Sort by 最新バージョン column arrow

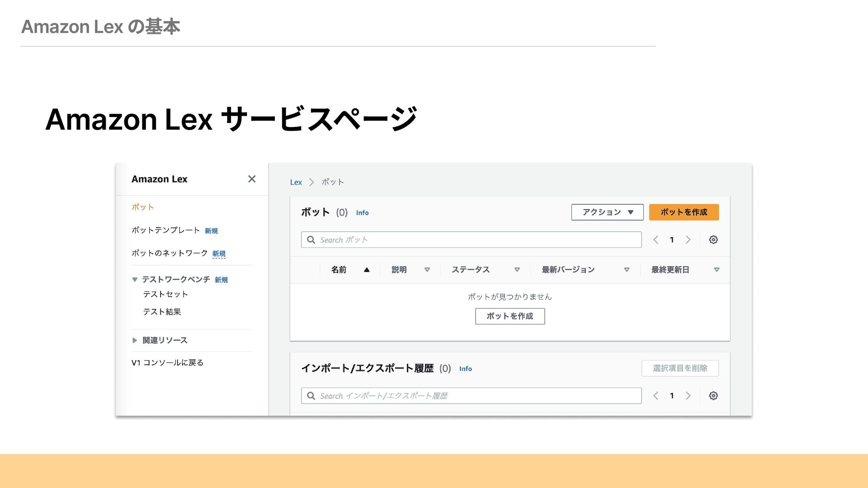627,270
